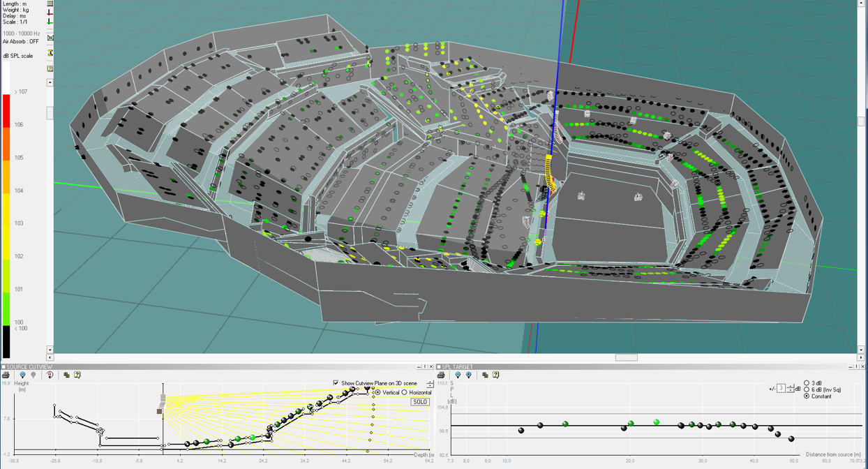Select the Vertical cutview radio button

(377, 392)
